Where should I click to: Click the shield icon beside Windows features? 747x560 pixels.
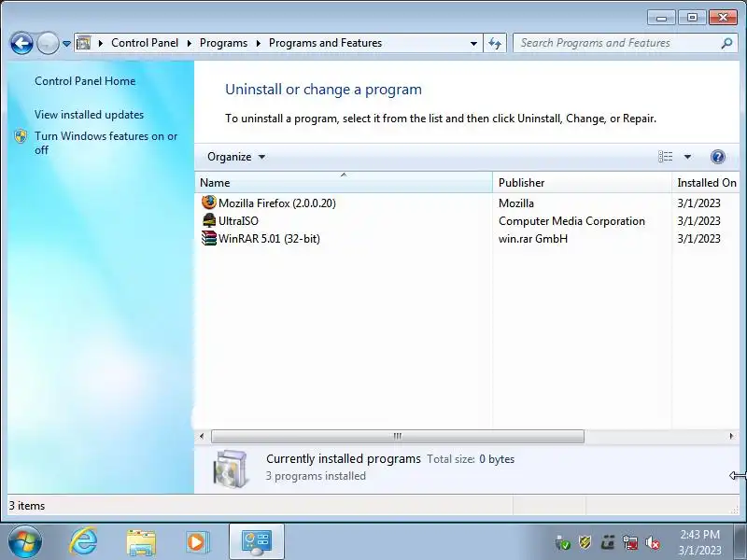tap(21, 136)
